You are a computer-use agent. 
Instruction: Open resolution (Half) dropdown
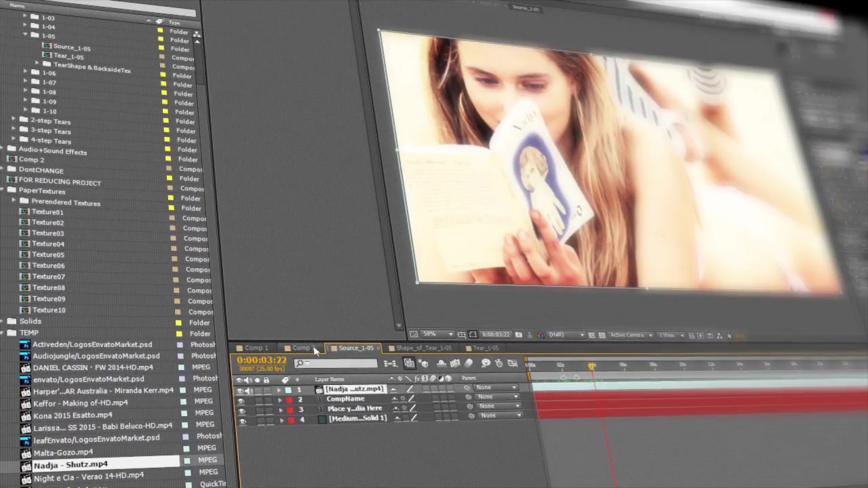tap(566, 335)
